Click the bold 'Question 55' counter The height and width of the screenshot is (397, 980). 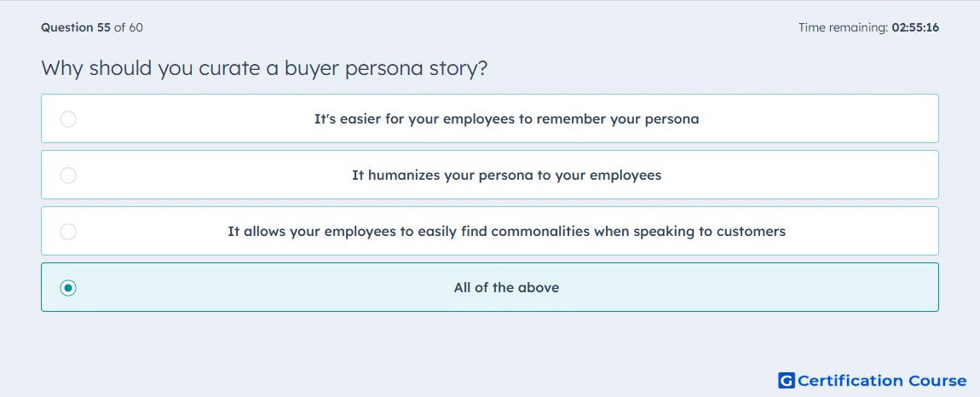tap(76, 27)
